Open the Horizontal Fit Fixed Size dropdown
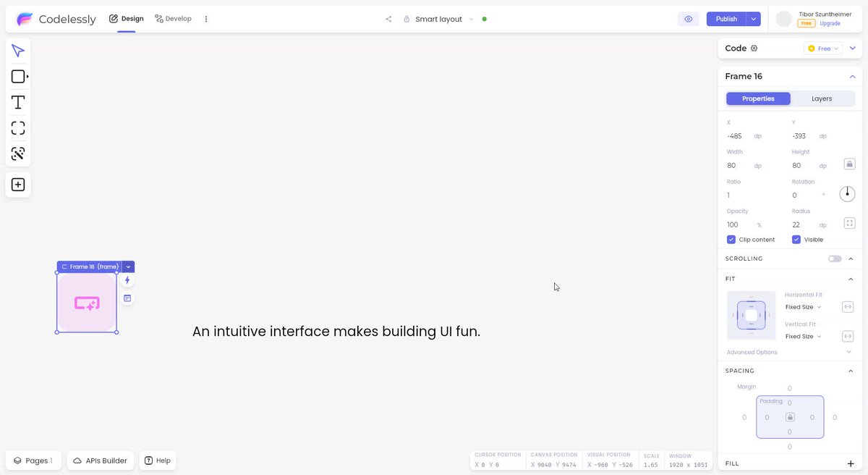Screen dimensions: 868x475 804,307
